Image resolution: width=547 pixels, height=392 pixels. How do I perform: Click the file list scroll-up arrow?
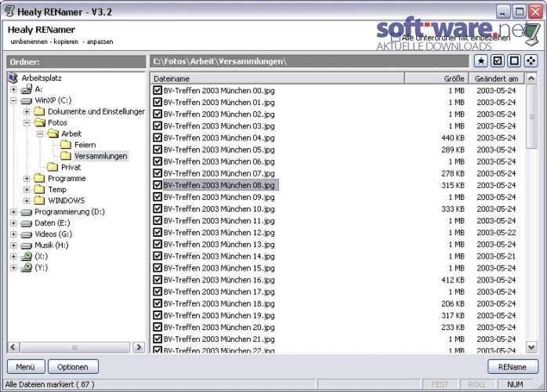click(531, 78)
